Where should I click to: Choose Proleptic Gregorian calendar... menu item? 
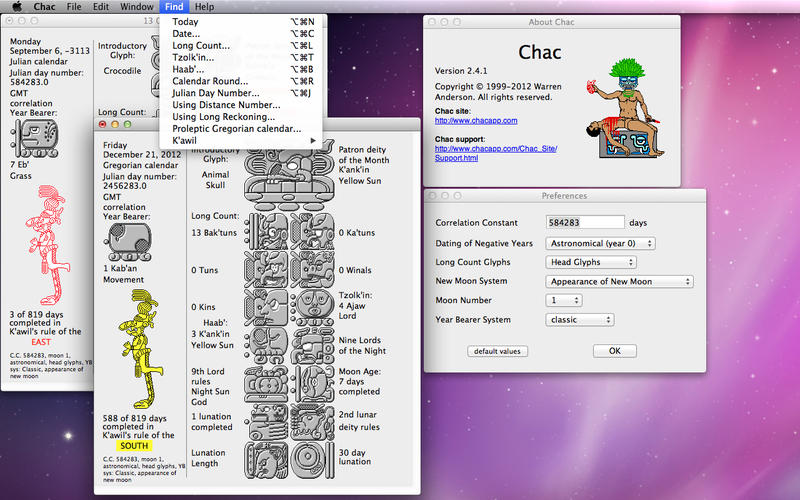click(x=243, y=129)
